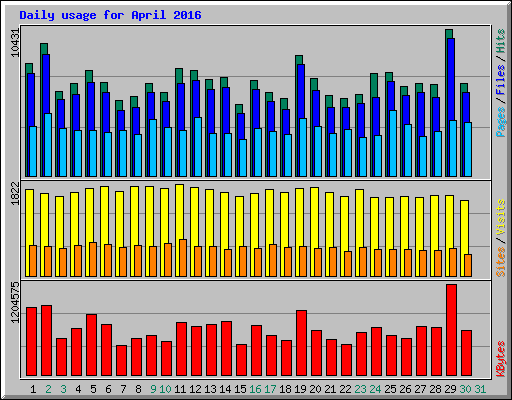Click day 13 on the x-axis

210,389
